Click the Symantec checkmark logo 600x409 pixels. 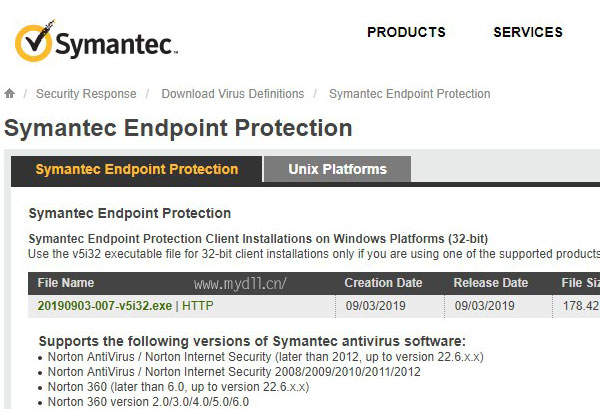(x=34, y=41)
